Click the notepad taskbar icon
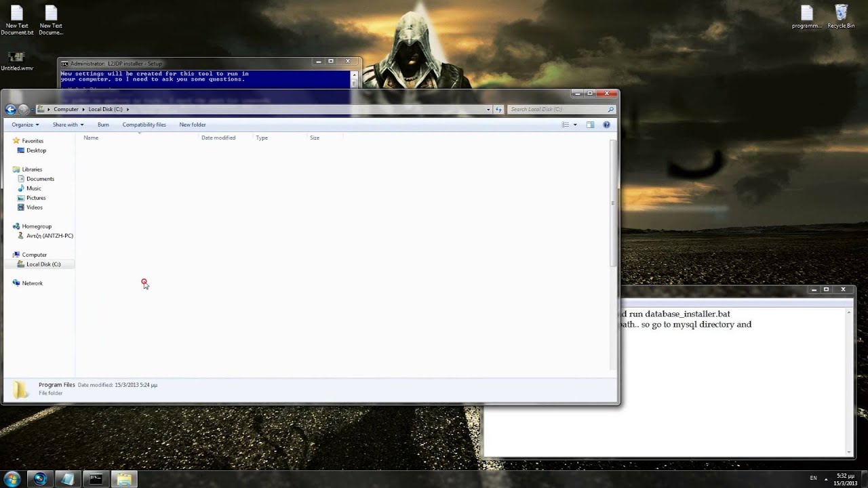Image resolution: width=868 pixels, height=488 pixels. point(68,479)
